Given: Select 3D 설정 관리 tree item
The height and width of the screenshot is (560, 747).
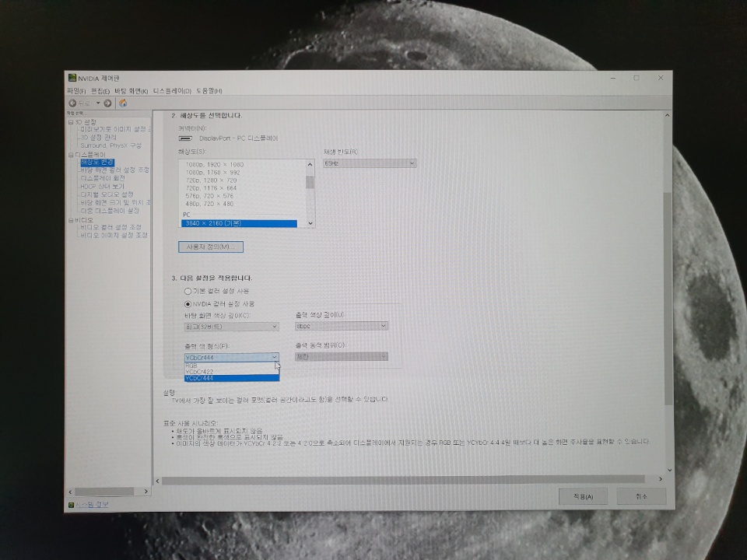Looking at the screenshot, I should 98,137.
